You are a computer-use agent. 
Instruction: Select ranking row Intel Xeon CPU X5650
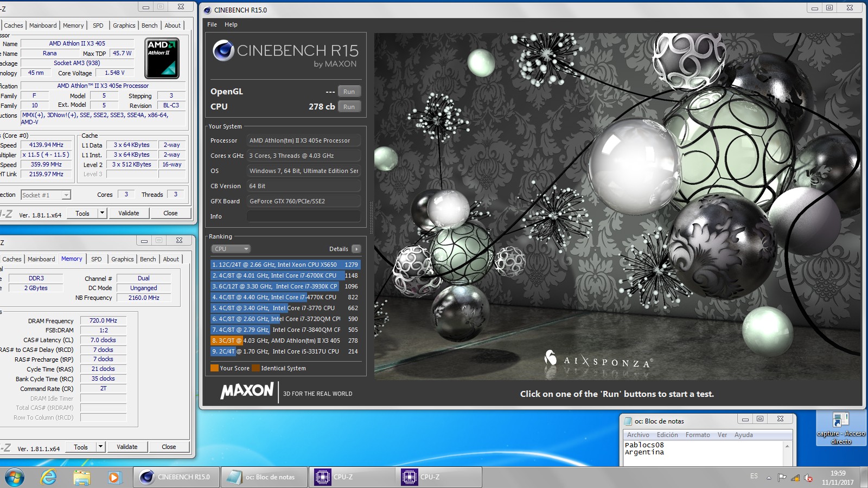click(x=285, y=265)
